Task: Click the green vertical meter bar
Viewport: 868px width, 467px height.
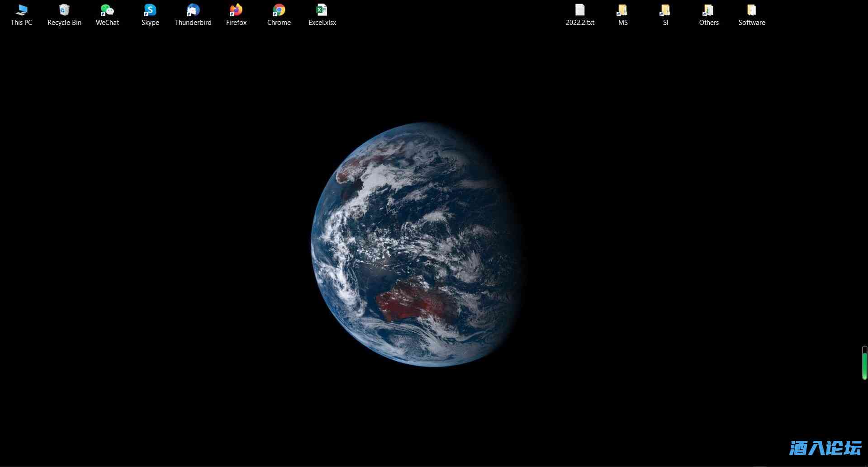Action: pyautogui.click(x=864, y=363)
